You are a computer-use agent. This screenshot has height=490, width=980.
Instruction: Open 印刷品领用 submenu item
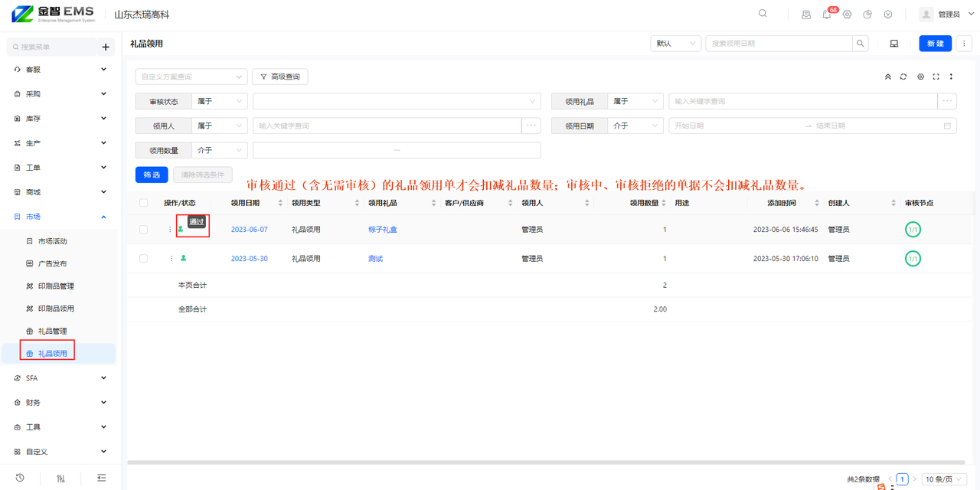click(x=56, y=309)
